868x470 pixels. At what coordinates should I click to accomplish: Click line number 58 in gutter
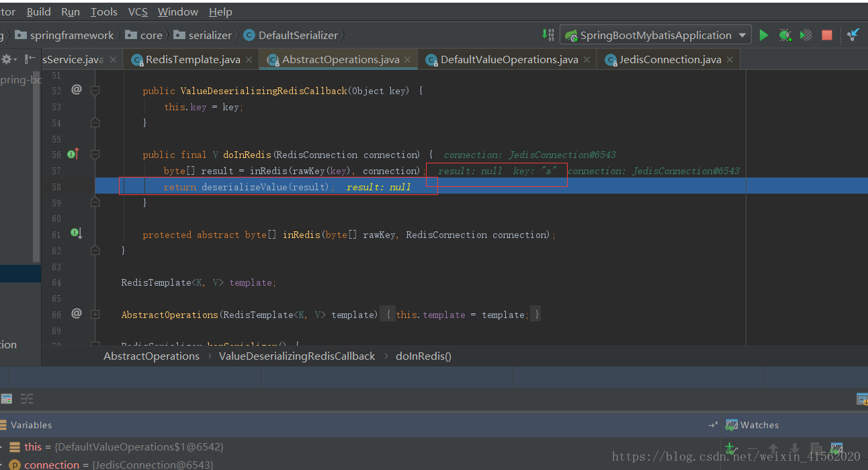tap(56, 187)
